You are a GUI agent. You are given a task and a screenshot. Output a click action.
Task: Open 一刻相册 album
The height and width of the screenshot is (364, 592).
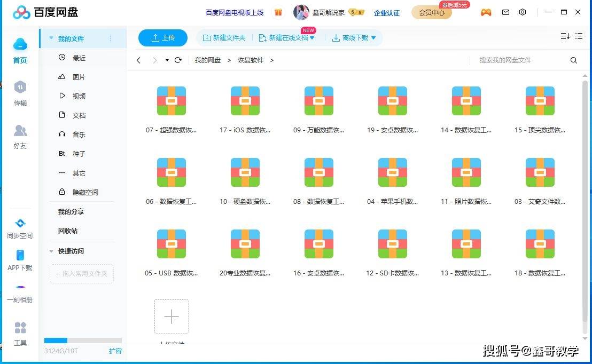point(20,293)
